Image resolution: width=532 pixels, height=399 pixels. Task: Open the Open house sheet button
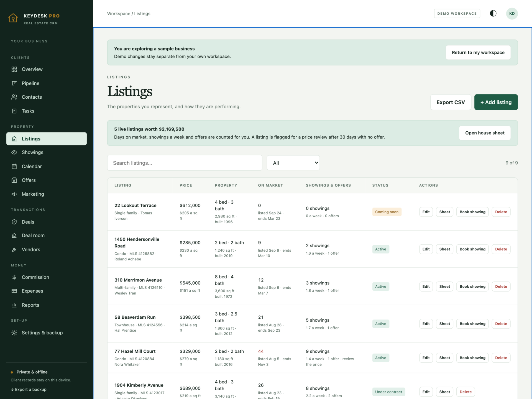(x=485, y=133)
